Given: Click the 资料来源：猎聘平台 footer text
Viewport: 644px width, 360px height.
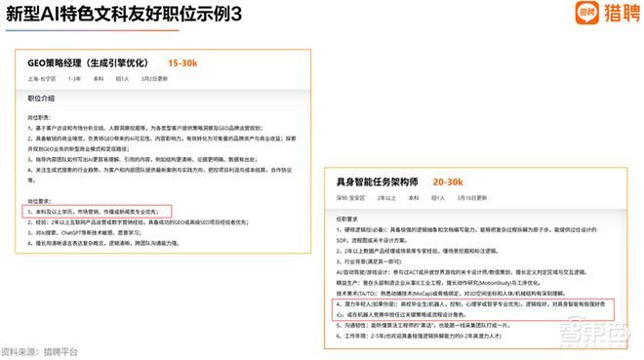Looking at the screenshot, I should 39,352.
